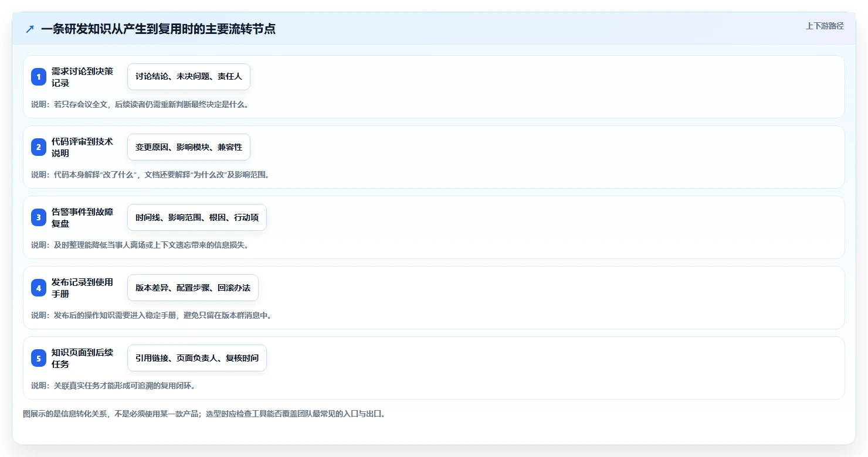The image size is (868, 457).
Task: Select the 引用链接、页面负责人、复核时间 box
Action: point(197,358)
